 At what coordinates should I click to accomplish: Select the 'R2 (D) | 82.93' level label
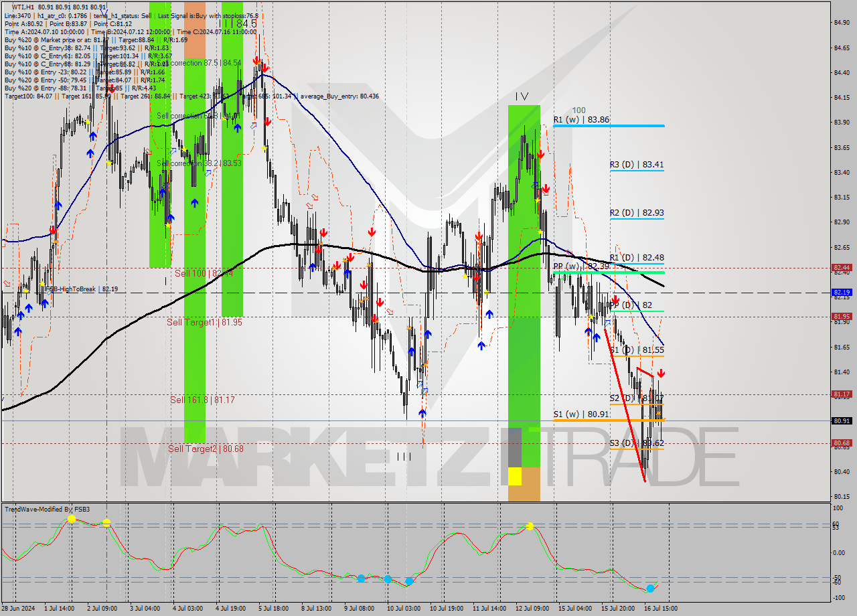click(637, 213)
